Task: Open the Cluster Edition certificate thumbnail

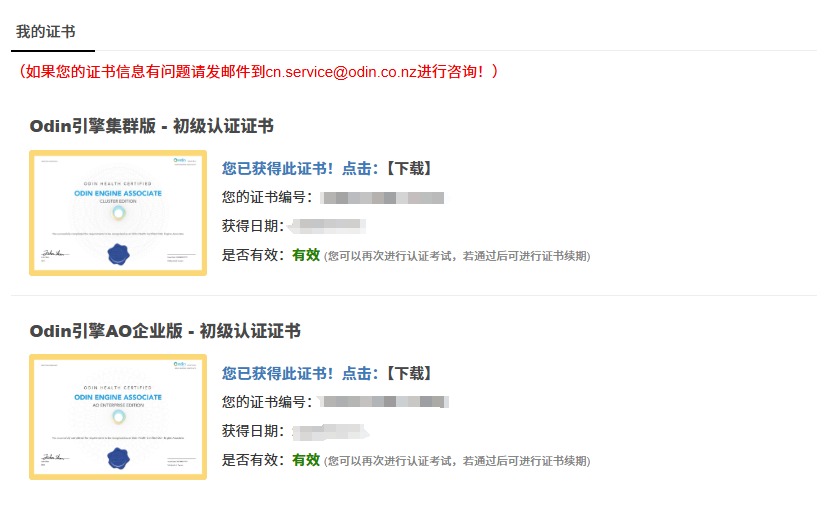Action: 118,213
